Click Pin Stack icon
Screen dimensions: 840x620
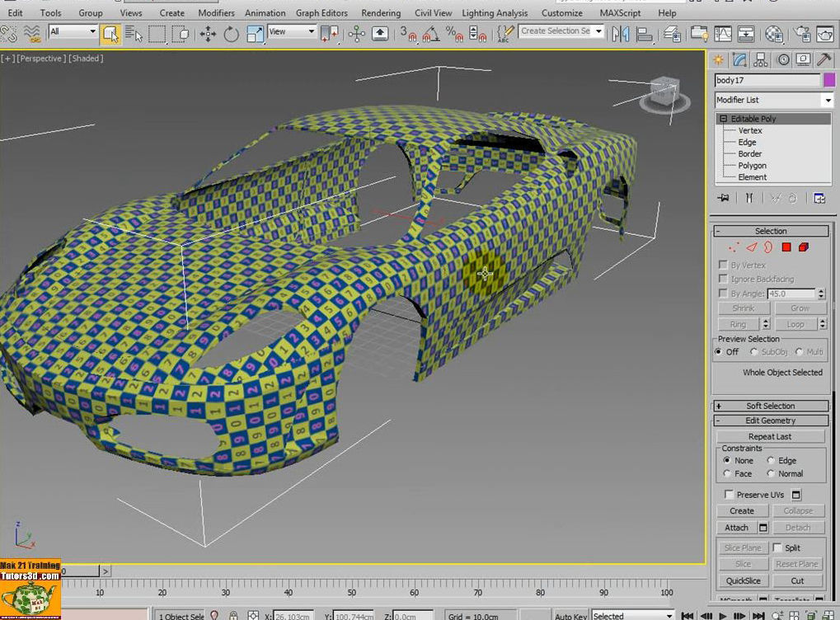pos(723,198)
